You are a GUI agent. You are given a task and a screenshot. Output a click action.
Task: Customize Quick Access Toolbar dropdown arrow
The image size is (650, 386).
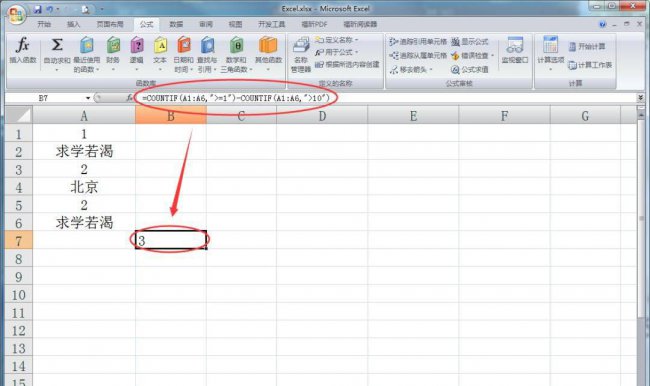[x=102, y=9]
